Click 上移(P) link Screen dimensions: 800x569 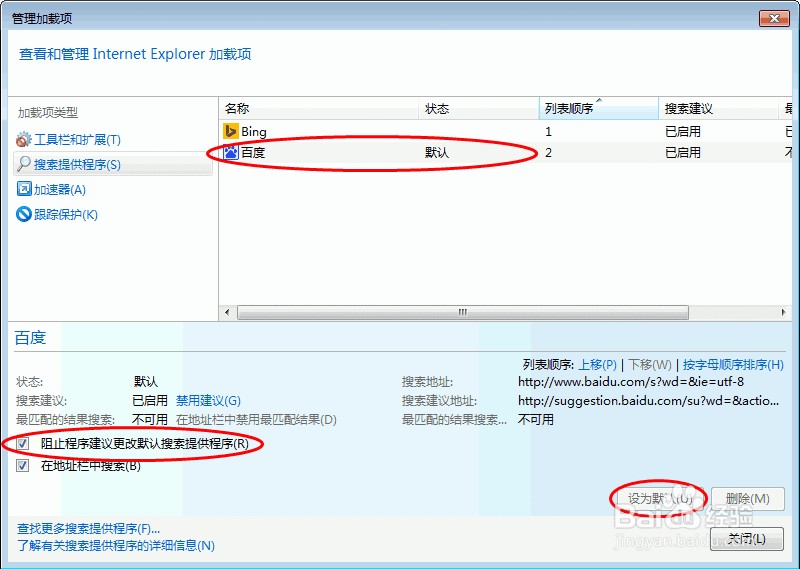pos(597,364)
